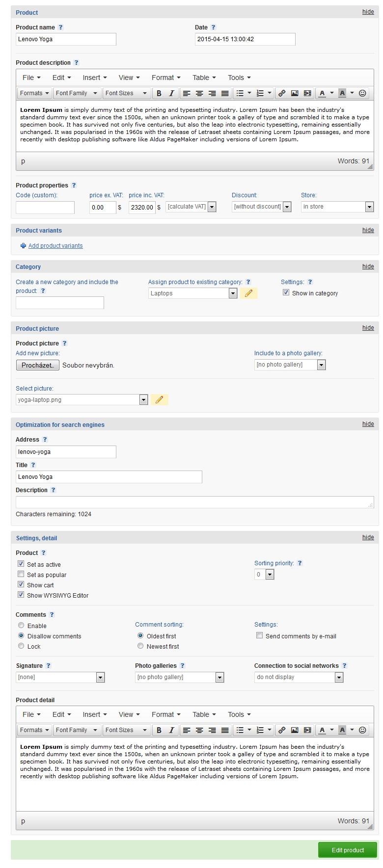Insert link in Product description toolbar

pyautogui.click(x=282, y=93)
